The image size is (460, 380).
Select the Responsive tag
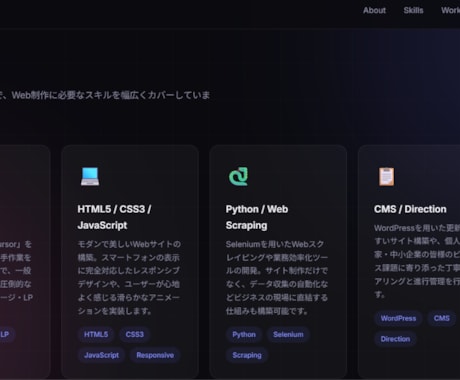pyautogui.click(x=155, y=355)
